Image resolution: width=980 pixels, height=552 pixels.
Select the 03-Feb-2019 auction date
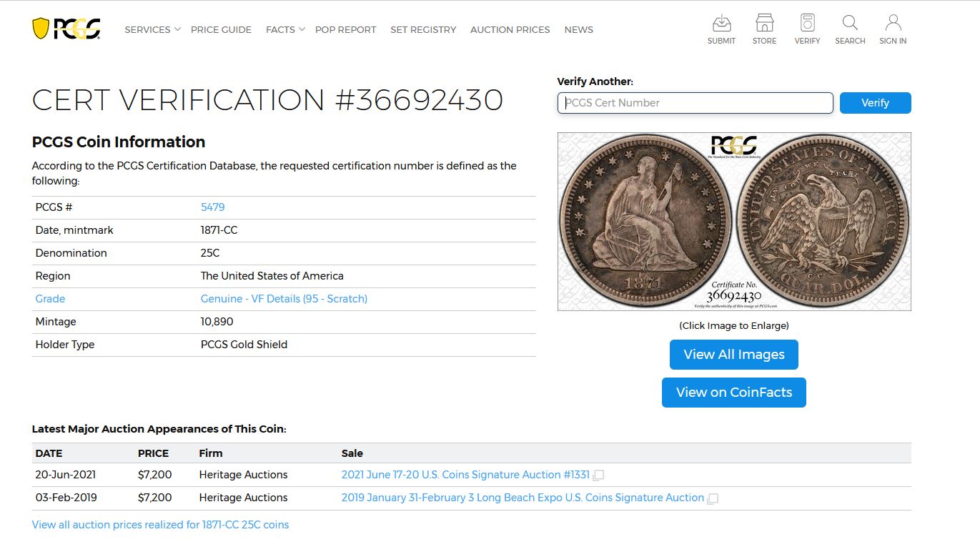[66, 498]
